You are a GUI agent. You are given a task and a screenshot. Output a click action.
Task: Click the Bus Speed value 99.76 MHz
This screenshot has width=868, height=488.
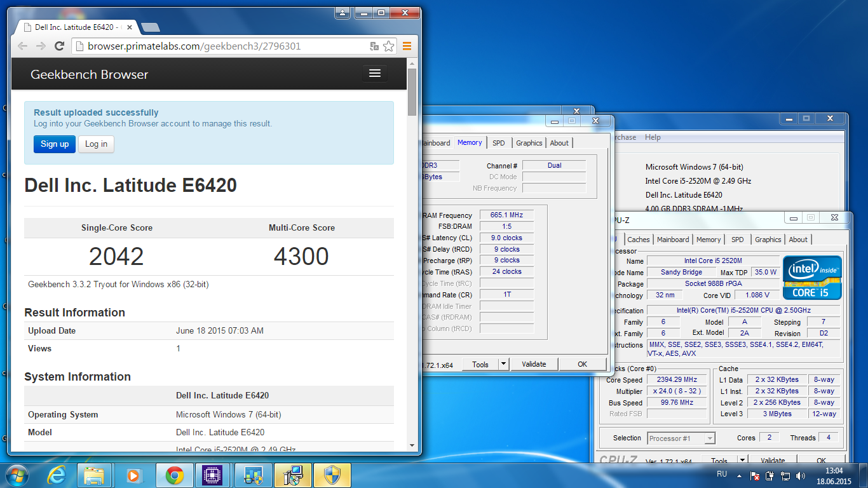coord(678,402)
